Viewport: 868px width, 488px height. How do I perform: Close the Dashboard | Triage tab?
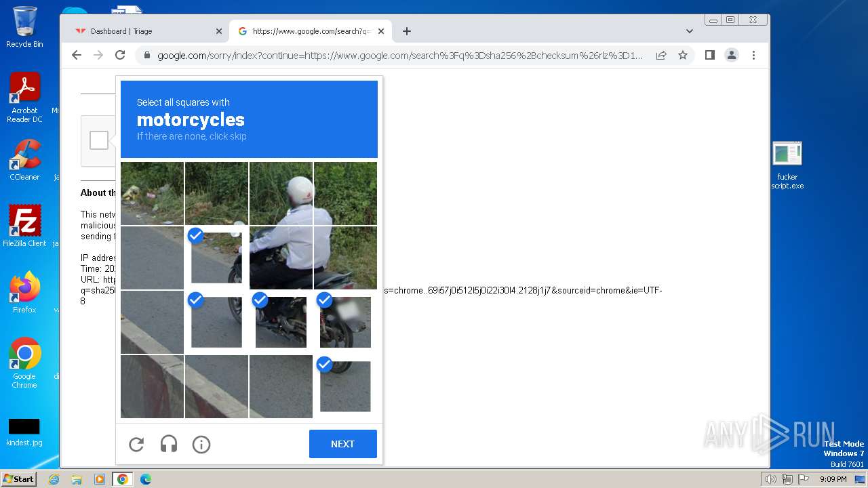(219, 31)
